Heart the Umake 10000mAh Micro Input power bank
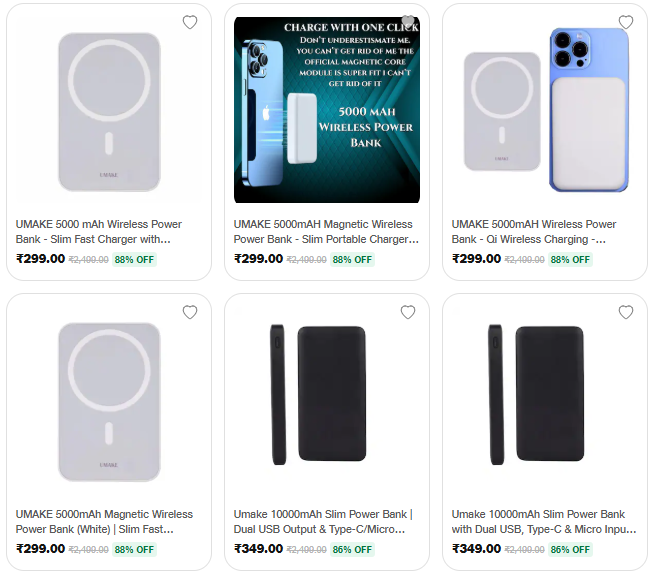Image resolution: width=655 pixels, height=578 pixels. (626, 313)
